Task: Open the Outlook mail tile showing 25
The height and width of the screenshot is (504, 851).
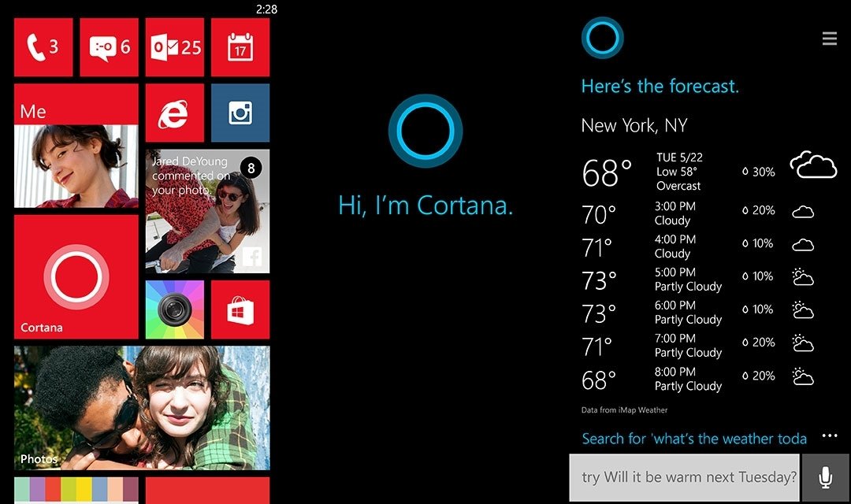Action: 175,47
